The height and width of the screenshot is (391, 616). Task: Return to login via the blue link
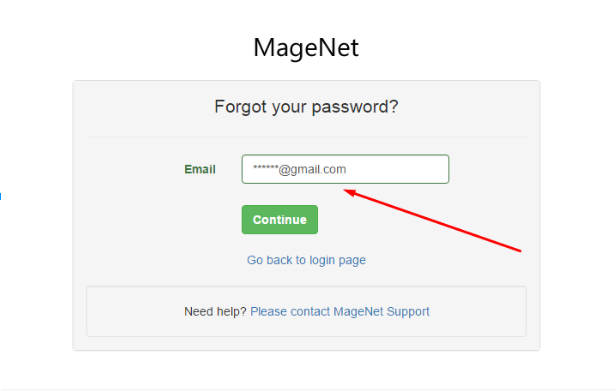click(306, 260)
